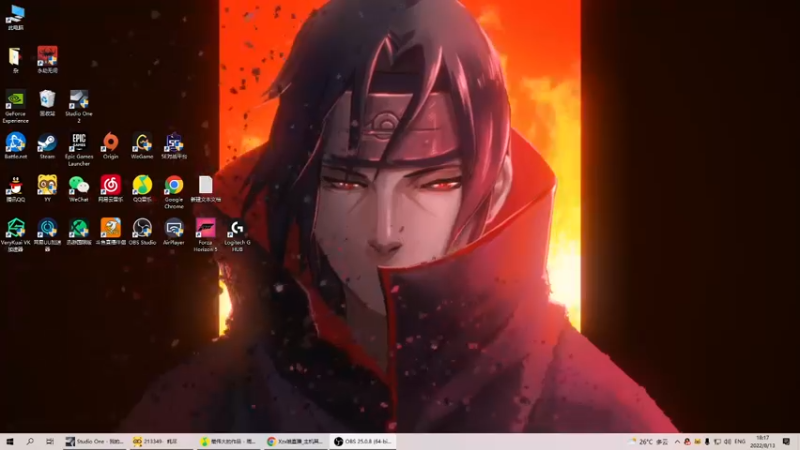Open the Forza Horizon 5 shortcut

[205, 235]
